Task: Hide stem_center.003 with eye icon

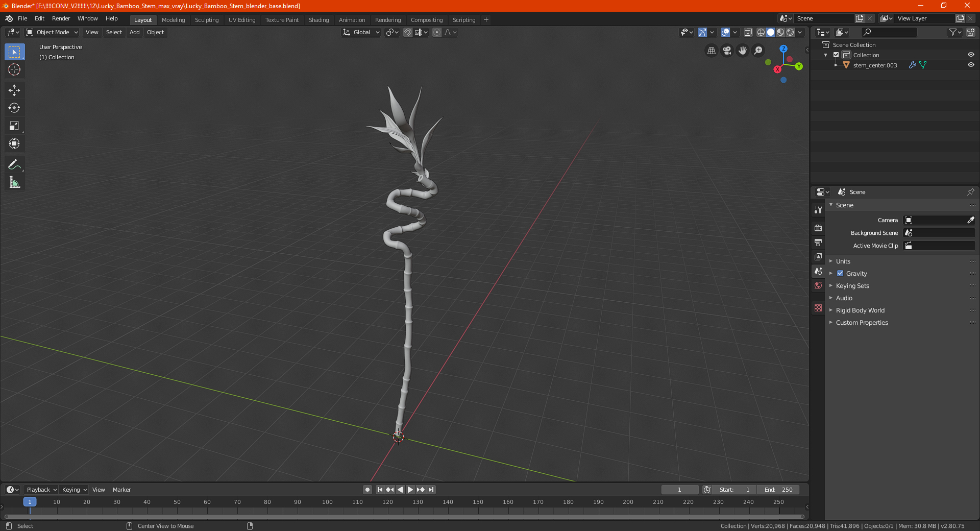Action: [971, 65]
